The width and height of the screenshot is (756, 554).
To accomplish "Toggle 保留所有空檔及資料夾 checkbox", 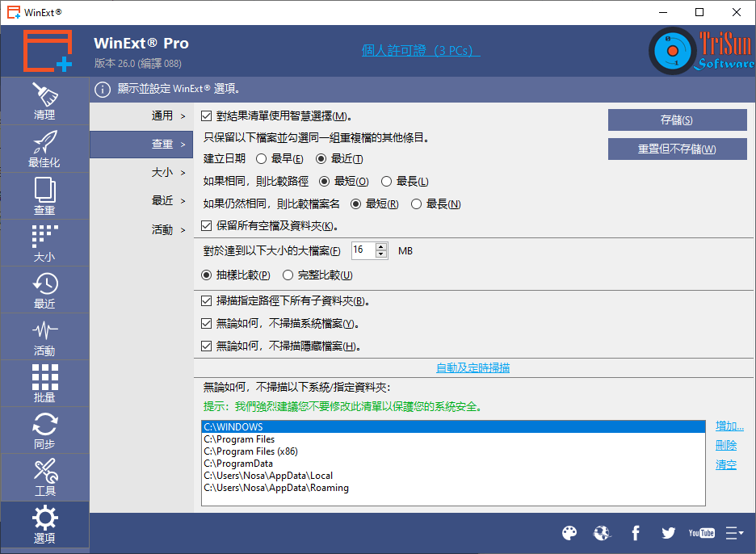I will pos(206,225).
